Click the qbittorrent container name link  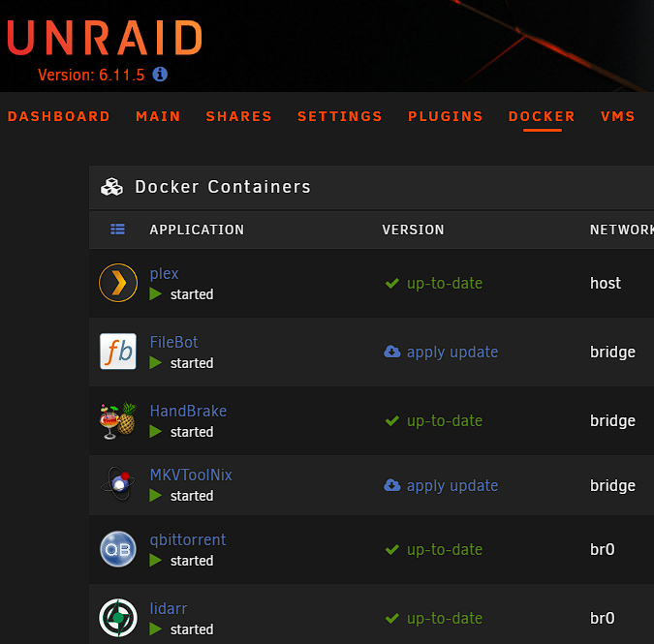[x=188, y=539]
